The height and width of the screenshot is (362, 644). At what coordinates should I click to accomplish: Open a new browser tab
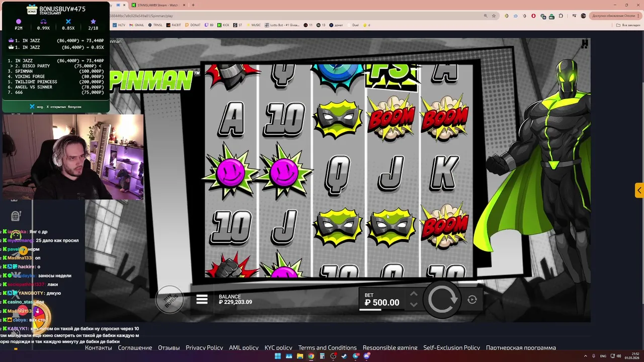click(x=193, y=5)
